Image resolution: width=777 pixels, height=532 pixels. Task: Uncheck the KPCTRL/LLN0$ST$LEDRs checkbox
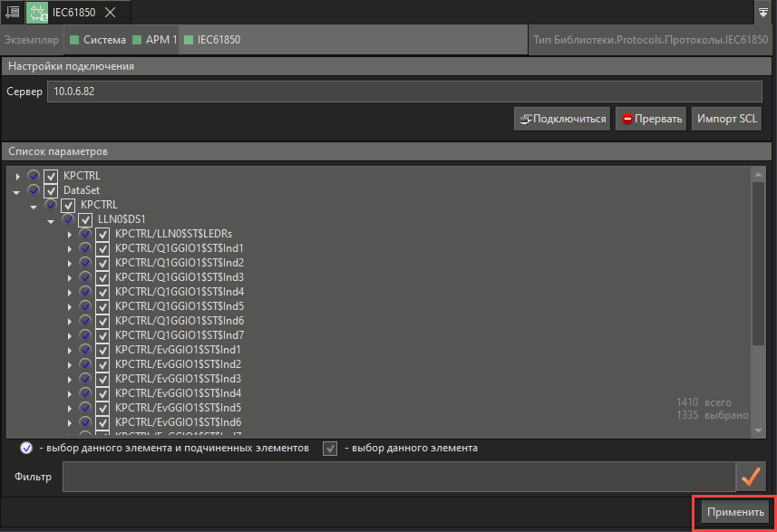[102, 234]
